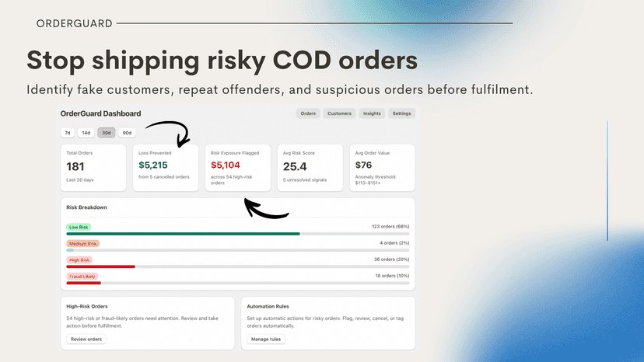The height and width of the screenshot is (362, 644).
Task: Click the 'Last 30 days' text
Action: [80, 179]
